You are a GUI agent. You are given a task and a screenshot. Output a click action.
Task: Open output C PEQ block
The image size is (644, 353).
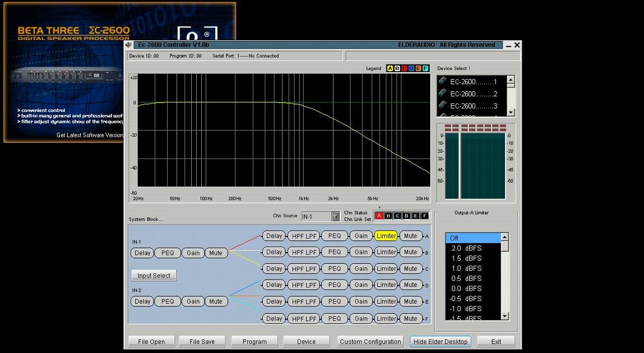(x=334, y=268)
